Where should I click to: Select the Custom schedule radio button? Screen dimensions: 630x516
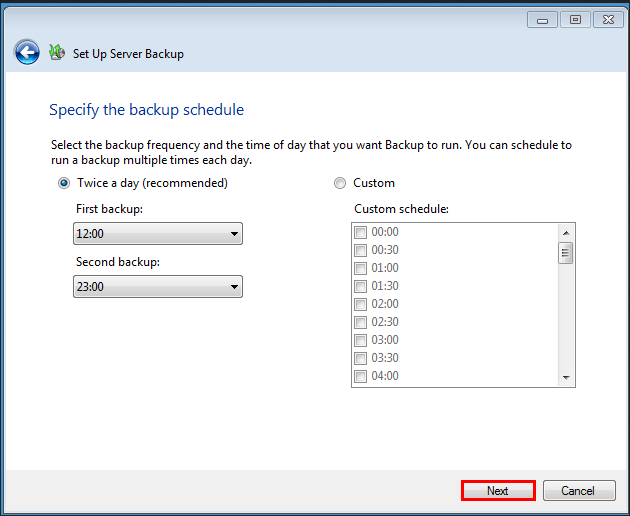(340, 183)
